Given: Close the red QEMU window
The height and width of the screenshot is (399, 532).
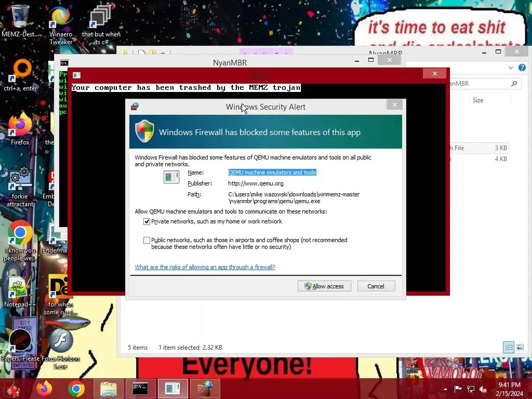Looking at the screenshot, I should [435, 74].
